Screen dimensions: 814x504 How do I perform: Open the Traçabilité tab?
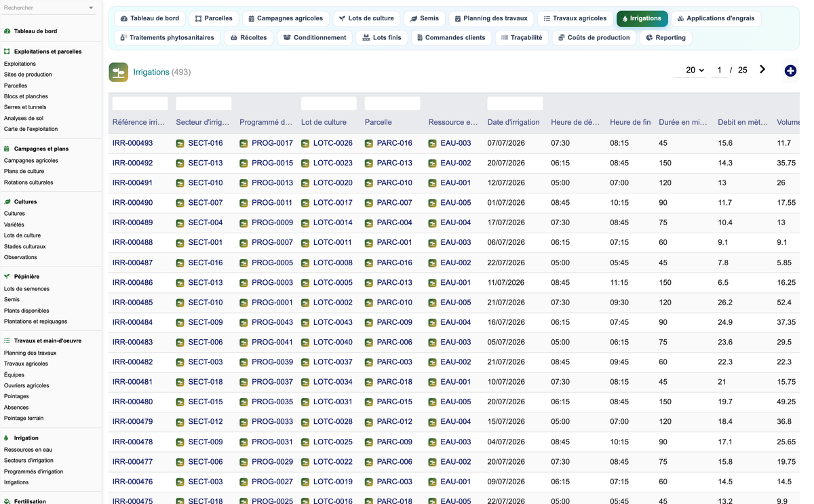click(x=522, y=37)
